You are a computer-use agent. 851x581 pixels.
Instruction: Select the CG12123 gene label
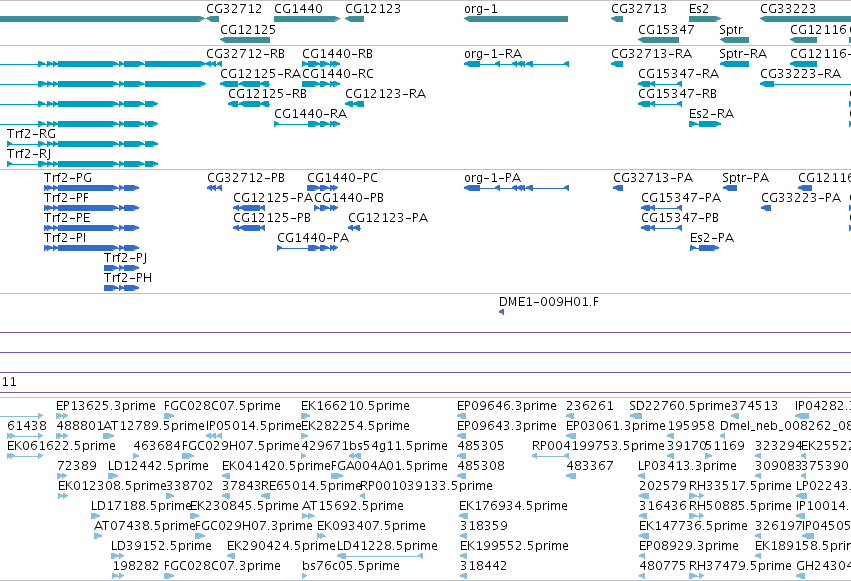click(373, 9)
